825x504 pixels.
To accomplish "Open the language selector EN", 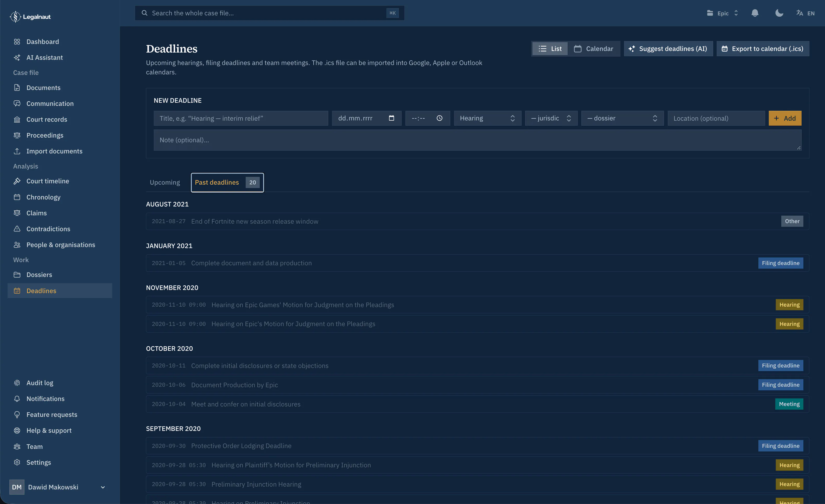I will [x=805, y=13].
